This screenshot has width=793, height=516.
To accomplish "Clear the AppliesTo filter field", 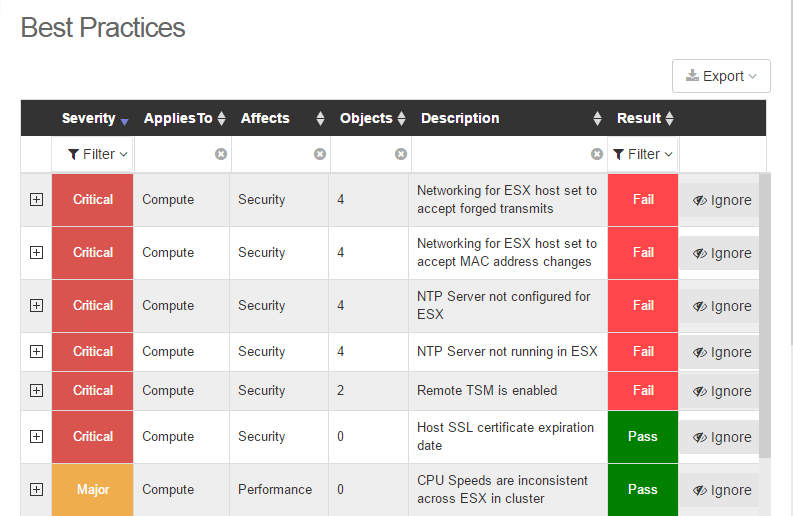I will pyautogui.click(x=221, y=154).
